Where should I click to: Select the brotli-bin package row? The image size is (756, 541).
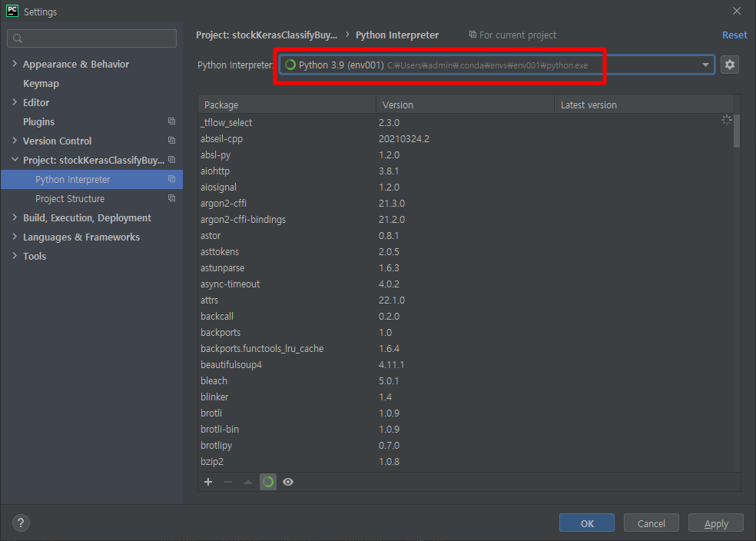tap(466, 430)
